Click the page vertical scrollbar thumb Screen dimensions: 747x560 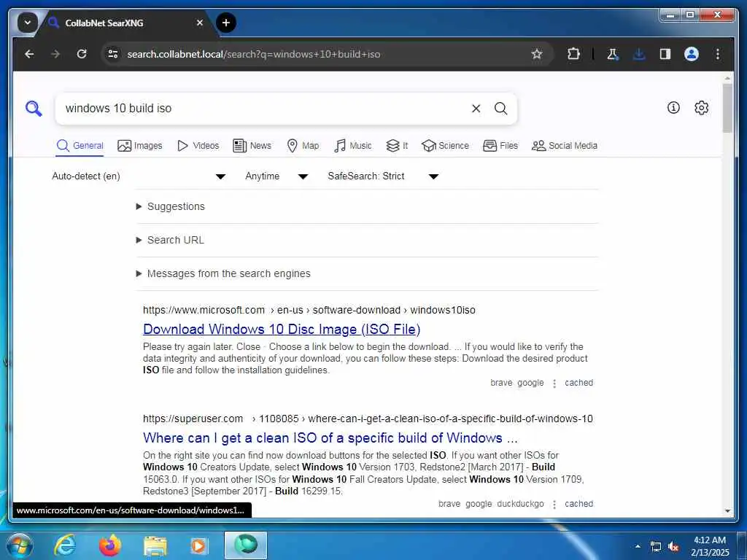[x=727, y=108]
